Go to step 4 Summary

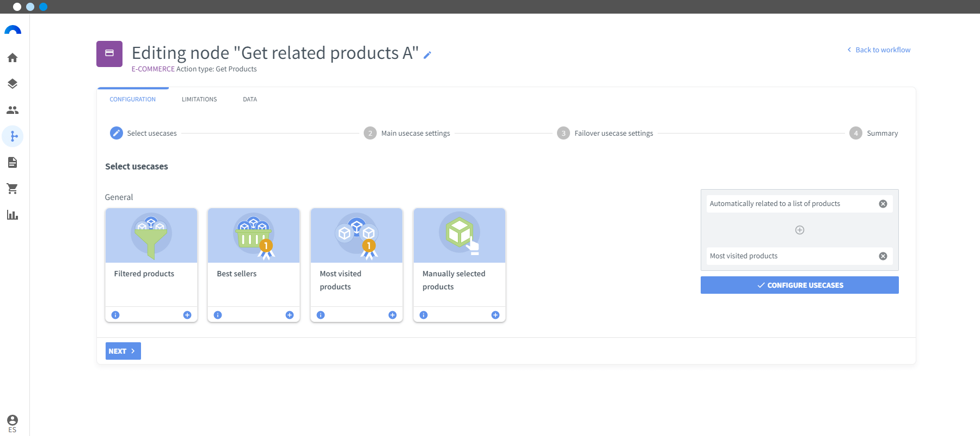pyautogui.click(x=874, y=133)
